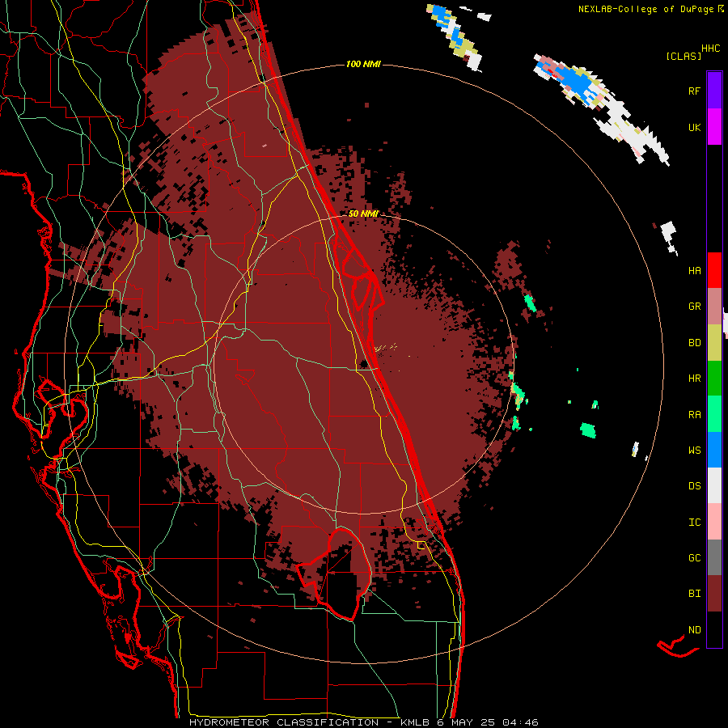Select the brown BI legend swatch

point(714,594)
